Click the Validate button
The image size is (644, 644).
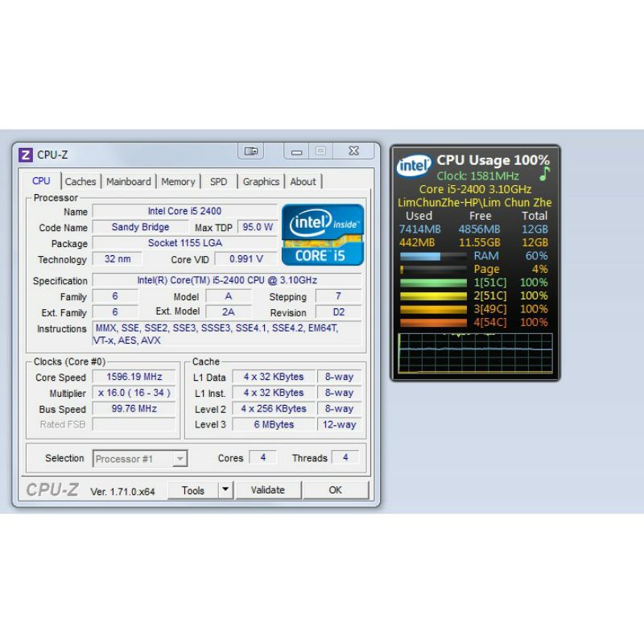(x=268, y=489)
